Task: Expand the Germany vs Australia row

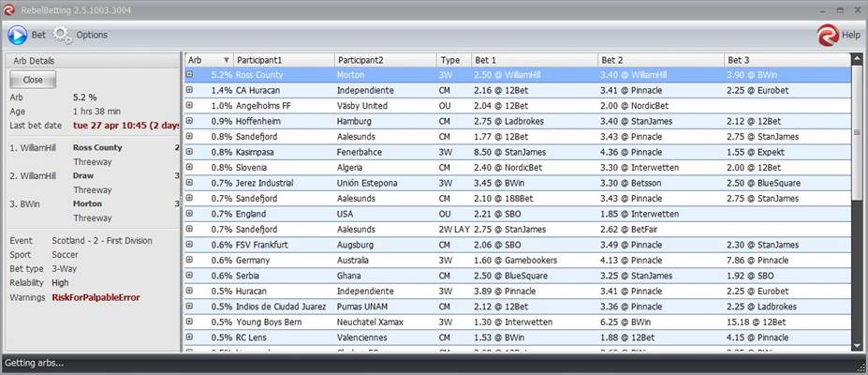Action: [x=190, y=260]
